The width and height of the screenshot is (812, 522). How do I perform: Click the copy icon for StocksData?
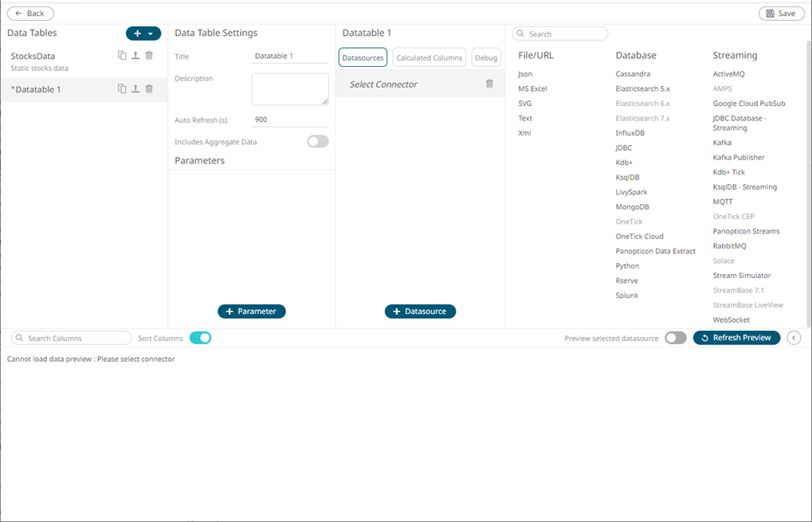coord(122,56)
